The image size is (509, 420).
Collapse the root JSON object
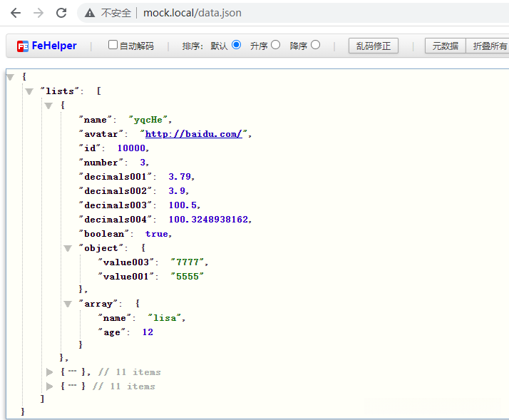11,77
